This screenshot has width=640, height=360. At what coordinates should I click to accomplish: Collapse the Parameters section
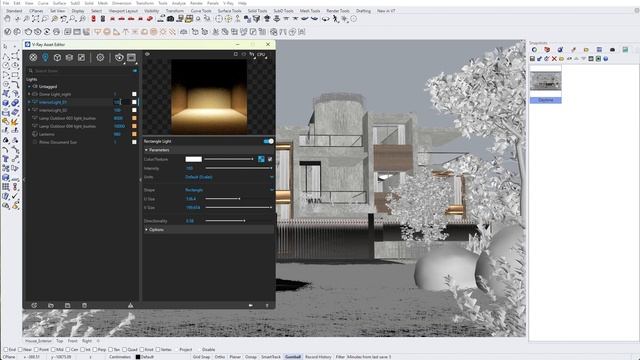click(x=146, y=150)
